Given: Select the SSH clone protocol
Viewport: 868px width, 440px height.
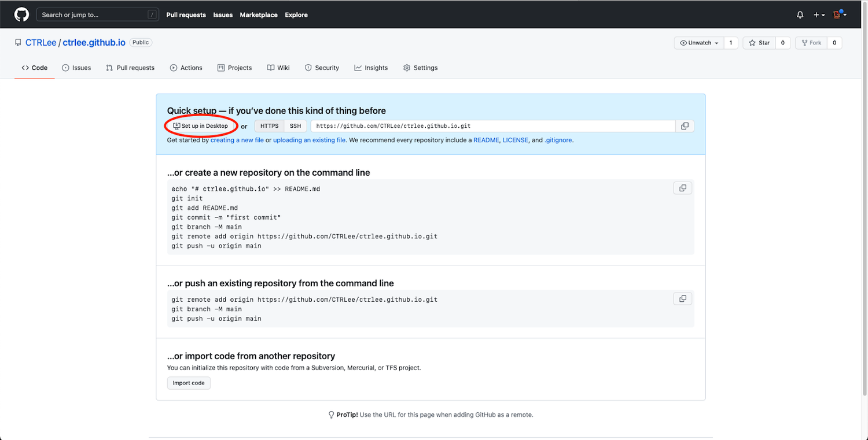Looking at the screenshot, I should pos(295,126).
